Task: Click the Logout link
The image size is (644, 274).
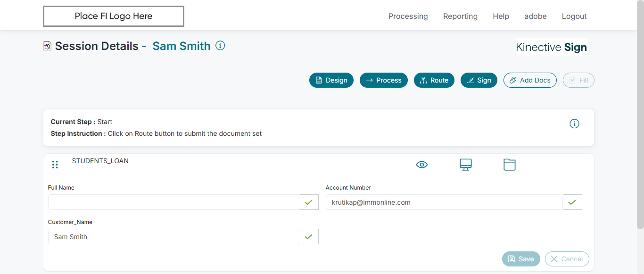Action: pyautogui.click(x=574, y=17)
